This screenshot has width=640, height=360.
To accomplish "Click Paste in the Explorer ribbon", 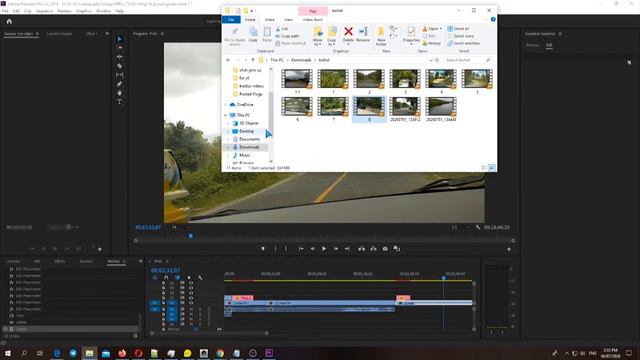I will point(267,35).
